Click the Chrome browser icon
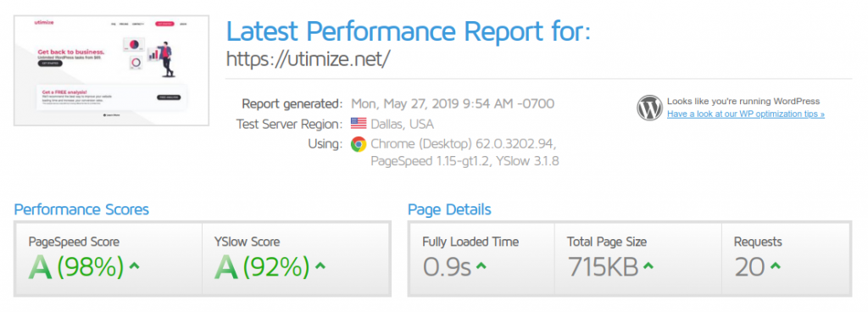 tap(359, 144)
